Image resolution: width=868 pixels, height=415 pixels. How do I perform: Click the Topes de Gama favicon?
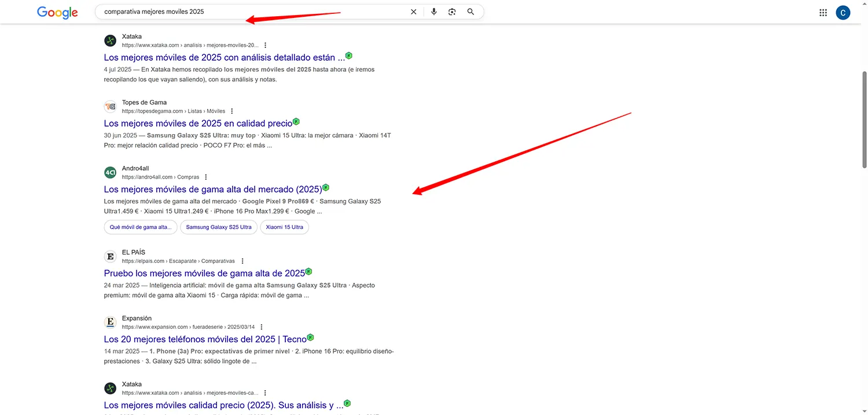110,106
